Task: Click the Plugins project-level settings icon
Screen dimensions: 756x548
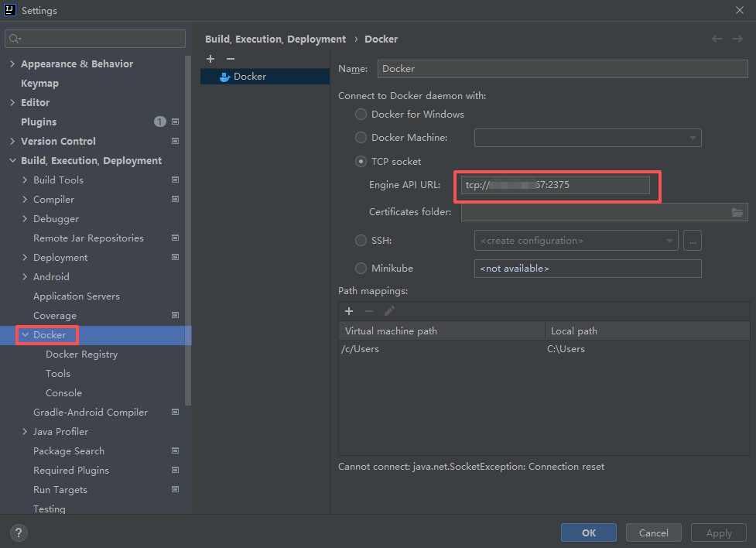Action: coord(176,122)
